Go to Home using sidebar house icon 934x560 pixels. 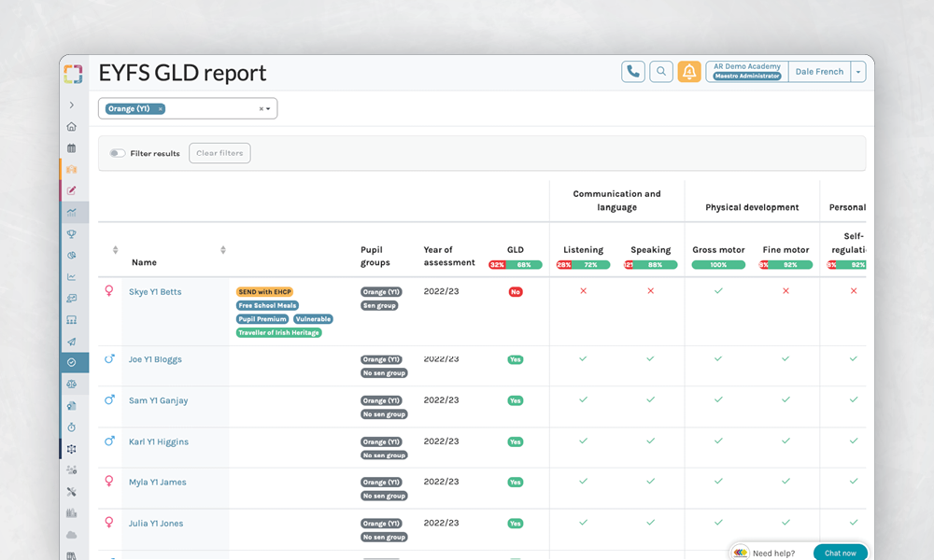(x=72, y=127)
